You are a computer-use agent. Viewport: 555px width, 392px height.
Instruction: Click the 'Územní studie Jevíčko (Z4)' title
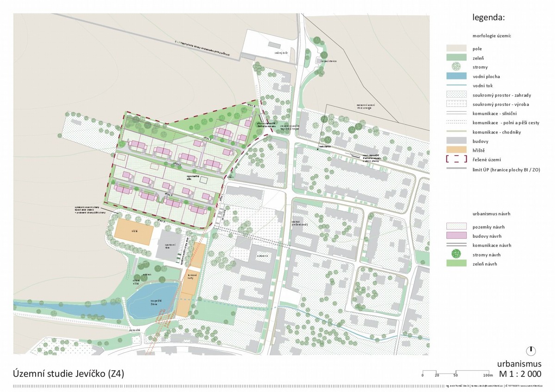pyautogui.click(x=68, y=373)
